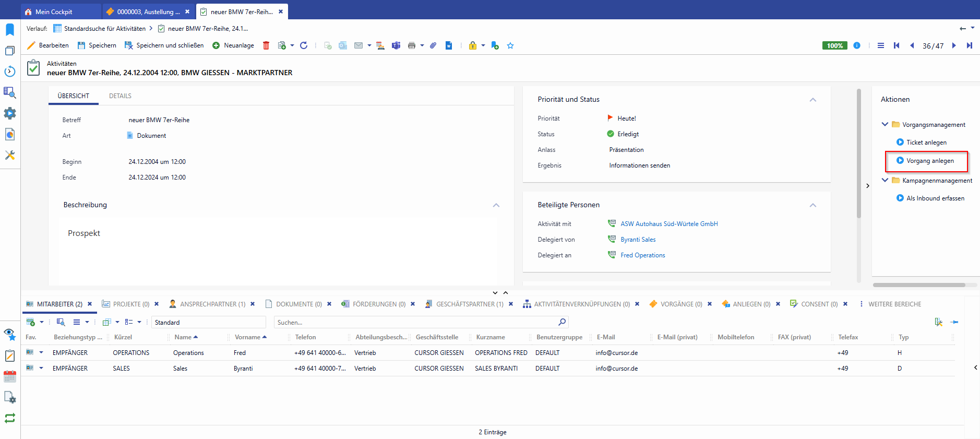This screenshot has width=980, height=439.
Task: Collapse the Vorgangsmanagement folder
Action: [885, 124]
